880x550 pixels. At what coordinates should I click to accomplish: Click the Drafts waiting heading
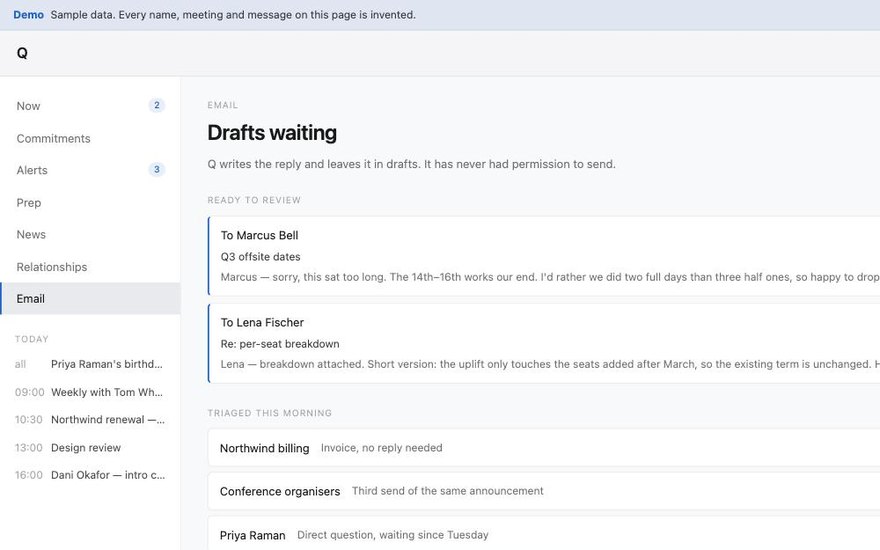tap(272, 133)
